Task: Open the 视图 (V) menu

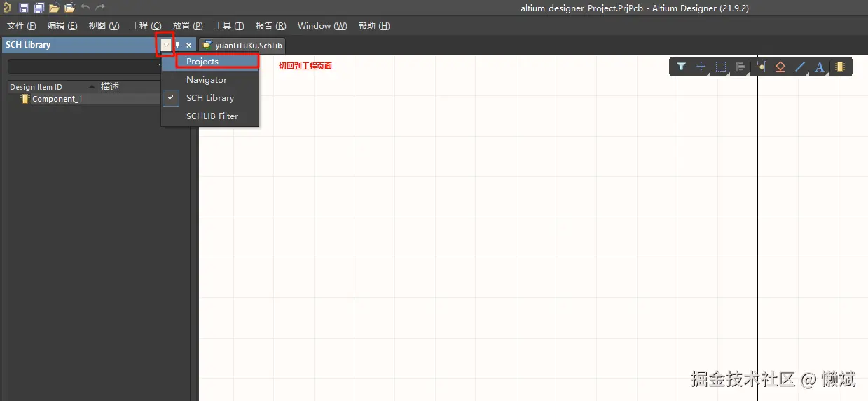Action: tap(104, 26)
